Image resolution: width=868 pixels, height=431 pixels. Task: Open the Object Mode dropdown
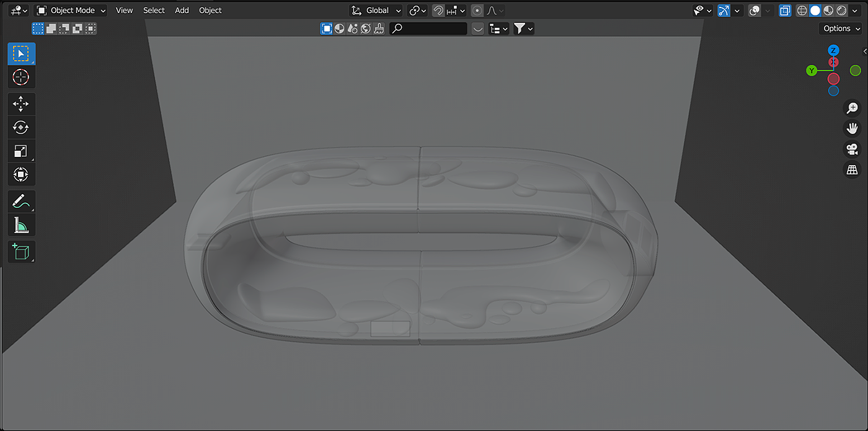point(71,11)
